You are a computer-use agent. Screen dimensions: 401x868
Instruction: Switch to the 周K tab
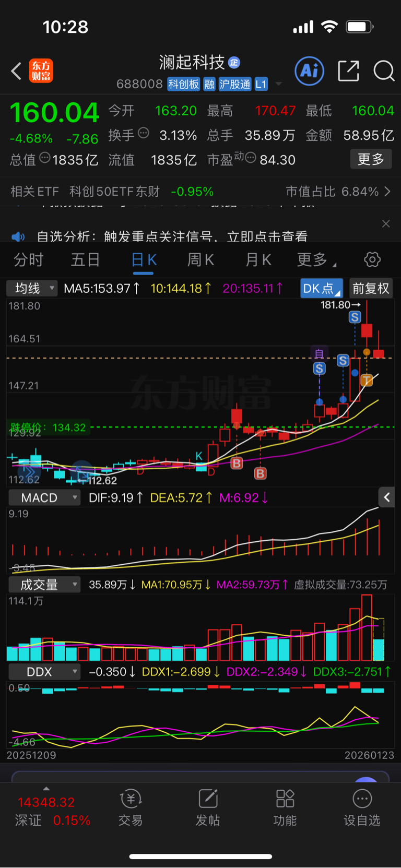click(200, 259)
